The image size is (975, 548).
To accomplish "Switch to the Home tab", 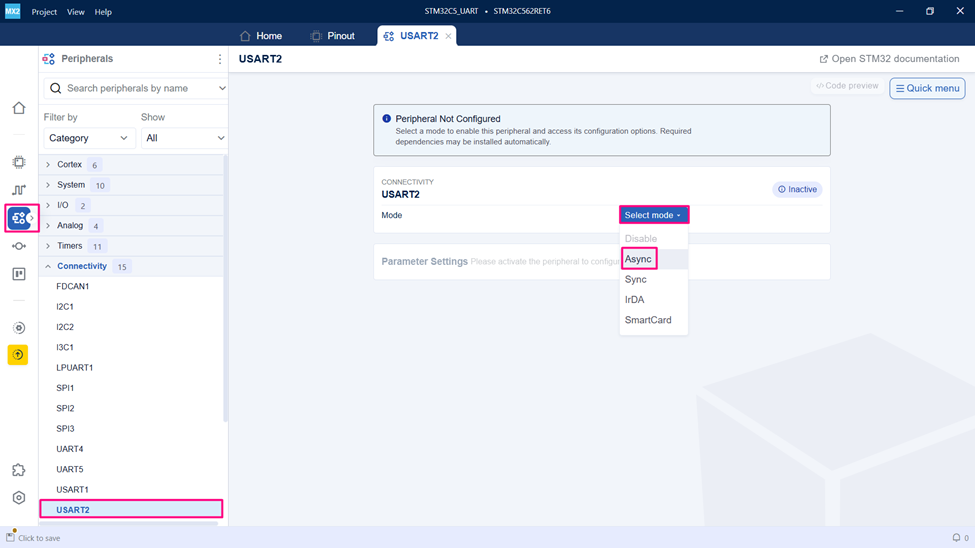I will [261, 36].
